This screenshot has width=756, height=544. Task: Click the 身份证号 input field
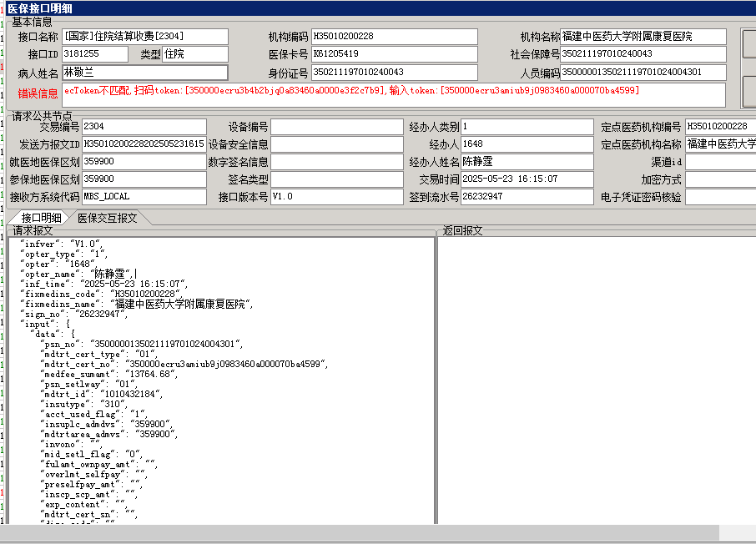pos(395,73)
